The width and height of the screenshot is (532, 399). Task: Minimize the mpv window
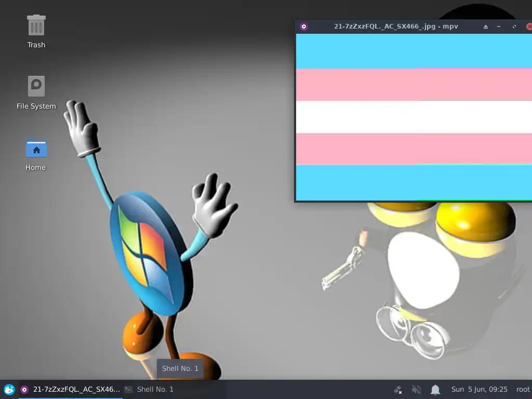[x=499, y=26]
